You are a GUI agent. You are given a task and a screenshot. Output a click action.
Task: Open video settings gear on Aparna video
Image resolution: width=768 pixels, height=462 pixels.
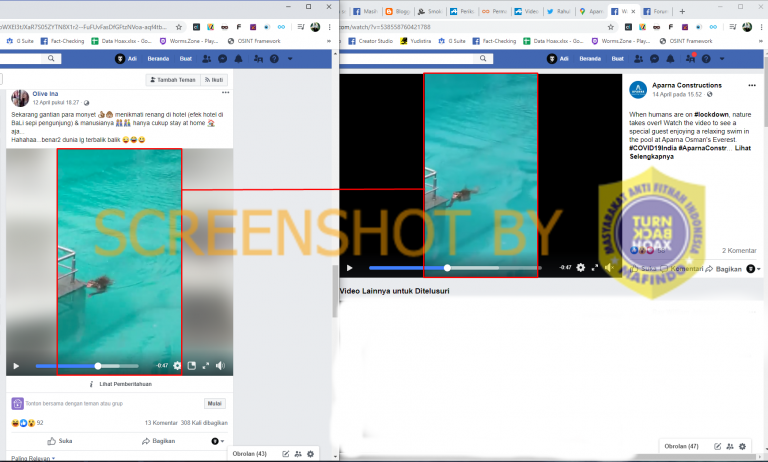[x=580, y=267]
